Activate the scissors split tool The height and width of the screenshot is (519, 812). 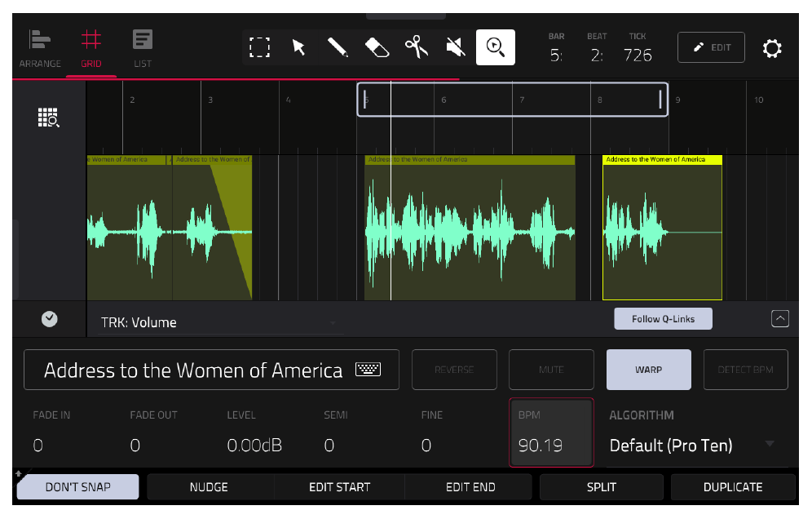[417, 47]
